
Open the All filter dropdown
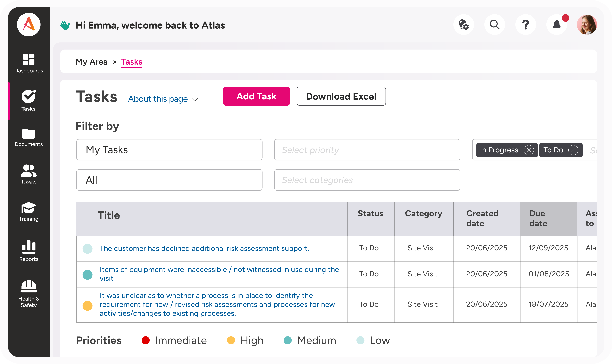click(169, 180)
